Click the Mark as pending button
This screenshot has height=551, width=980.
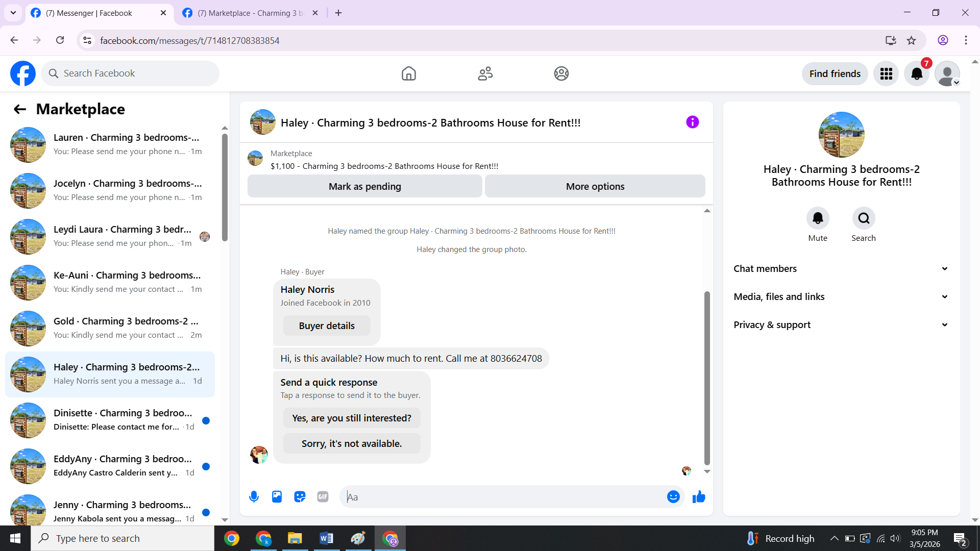tap(364, 186)
